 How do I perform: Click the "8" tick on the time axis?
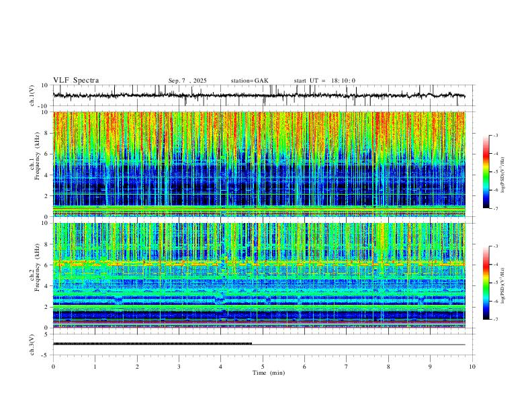(x=388, y=367)
